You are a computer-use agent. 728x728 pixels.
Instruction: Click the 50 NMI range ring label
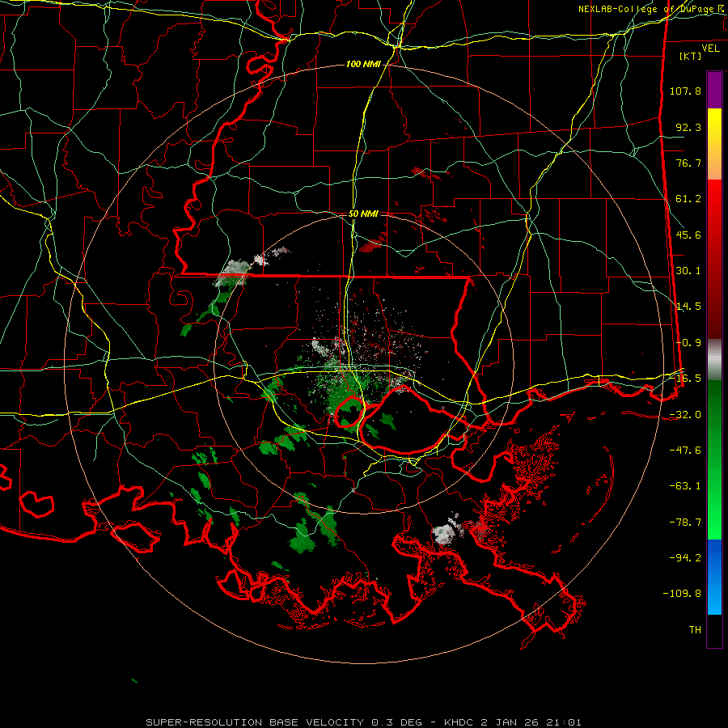click(x=363, y=214)
